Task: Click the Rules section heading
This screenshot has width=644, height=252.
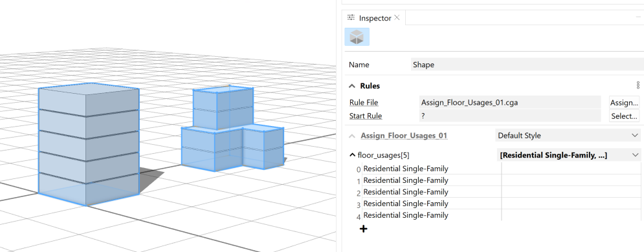Action: tap(370, 86)
